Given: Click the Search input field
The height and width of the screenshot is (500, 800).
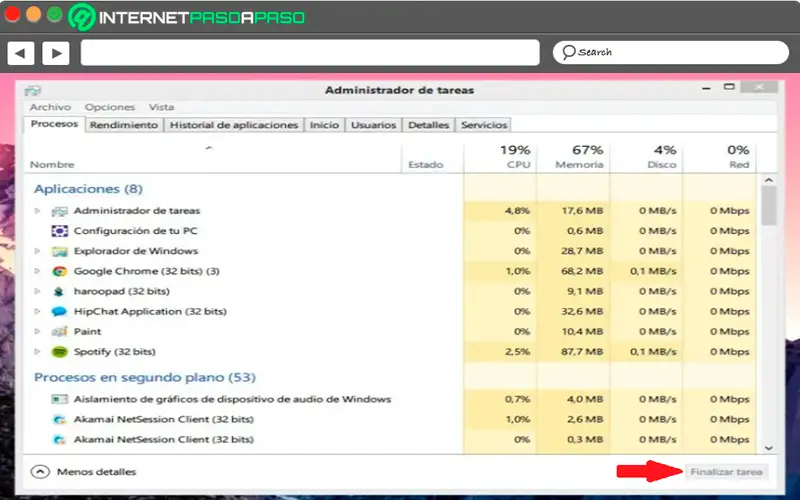Looking at the screenshot, I should coord(671,52).
